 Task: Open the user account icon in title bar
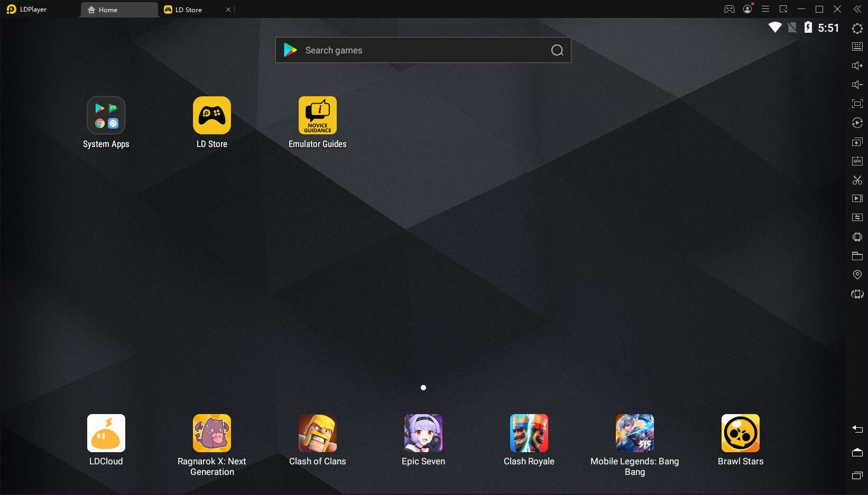[x=747, y=9]
